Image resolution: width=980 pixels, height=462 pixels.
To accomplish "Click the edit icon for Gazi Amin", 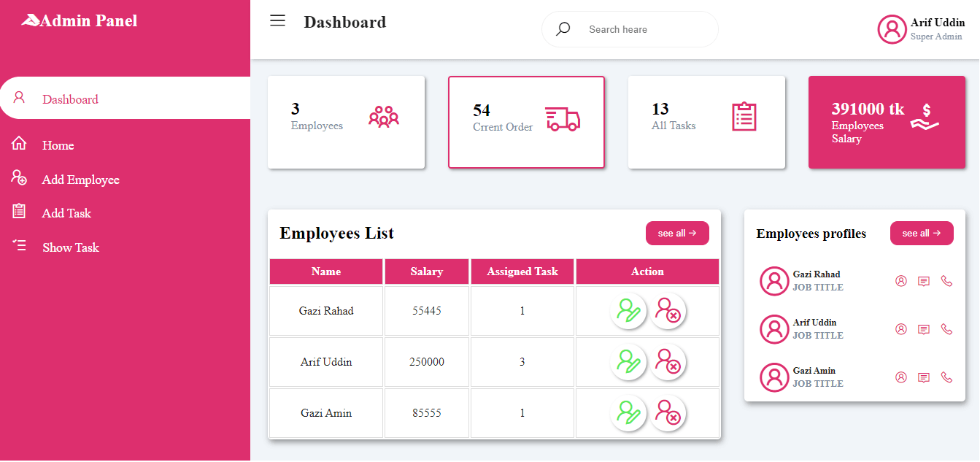I will pos(628,413).
